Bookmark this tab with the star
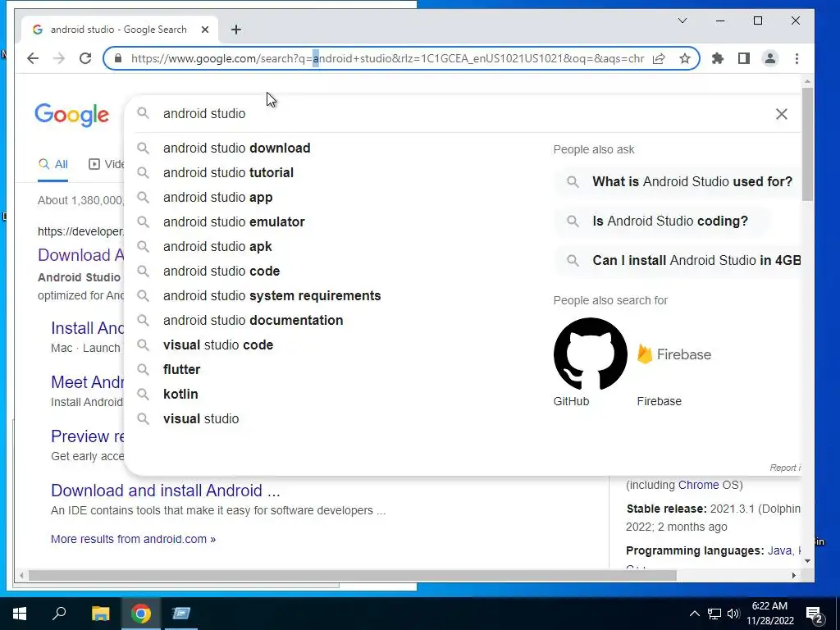This screenshot has height=630, width=840. coord(685,58)
